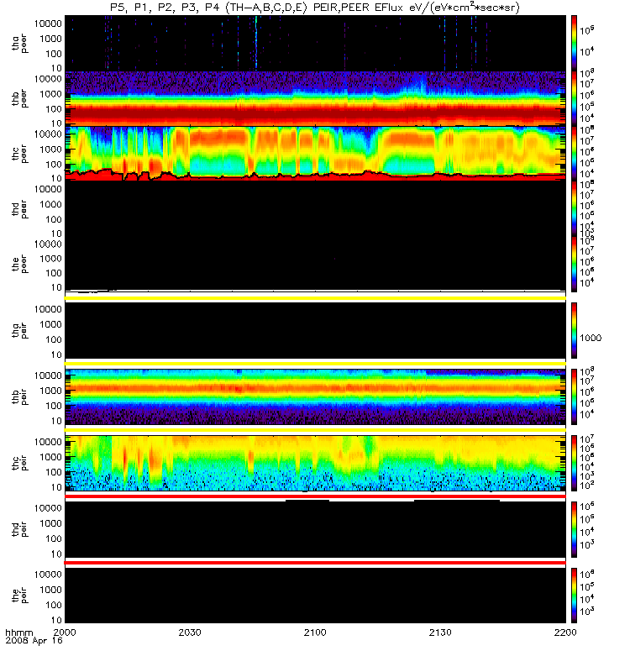This screenshot has height=672, width=630.
Task: Click the 'thc peir' panel label
Action: pos(19,463)
